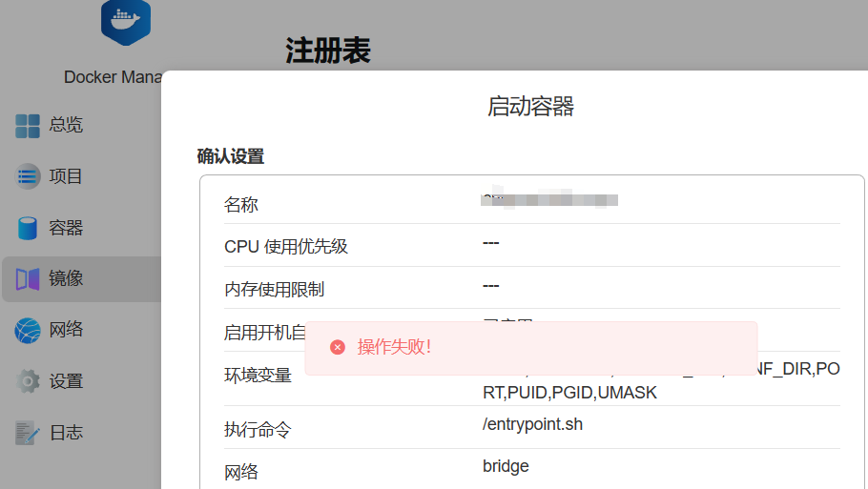This screenshot has height=489, width=868.
Task: Select the RT,PUID,PGID,UMASK environment text
Action: pyautogui.click(x=569, y=392)
